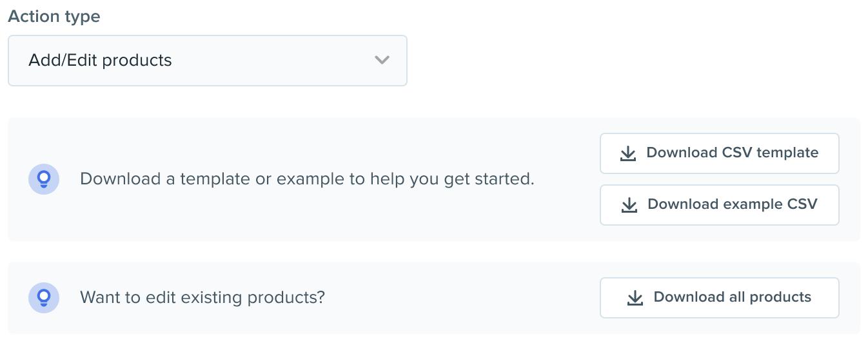Screen dimensions: 868x341
Task: Click the lightbulb icon beside "Want to edit existing products?"
Action: click(44, 298)
